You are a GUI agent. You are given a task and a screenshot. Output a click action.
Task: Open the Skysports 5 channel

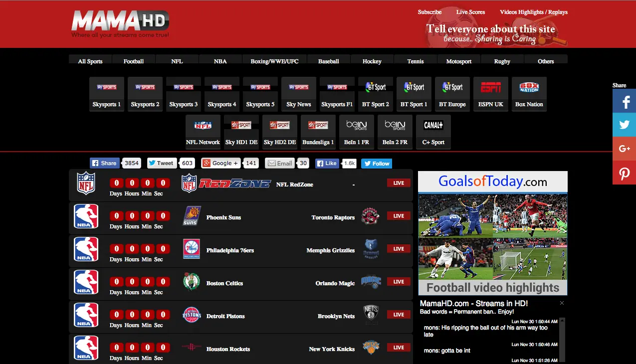pyautogui.click(x=260, y=94)
